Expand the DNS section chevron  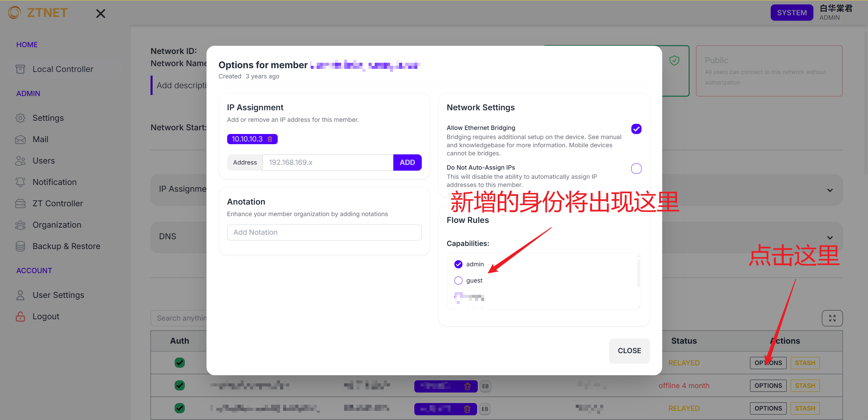830,238
